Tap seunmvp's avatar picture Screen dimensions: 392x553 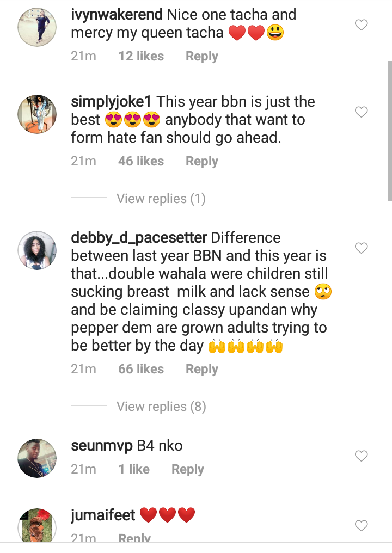(37, 458)
